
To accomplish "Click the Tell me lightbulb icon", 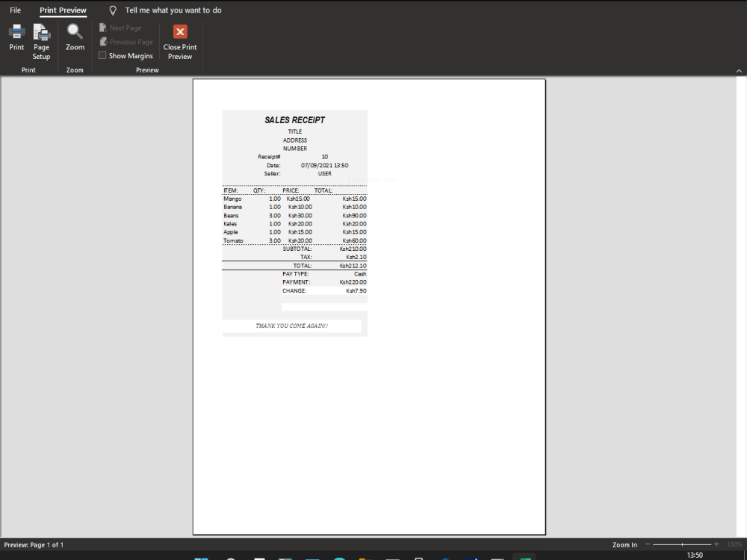I will [112, 10].
